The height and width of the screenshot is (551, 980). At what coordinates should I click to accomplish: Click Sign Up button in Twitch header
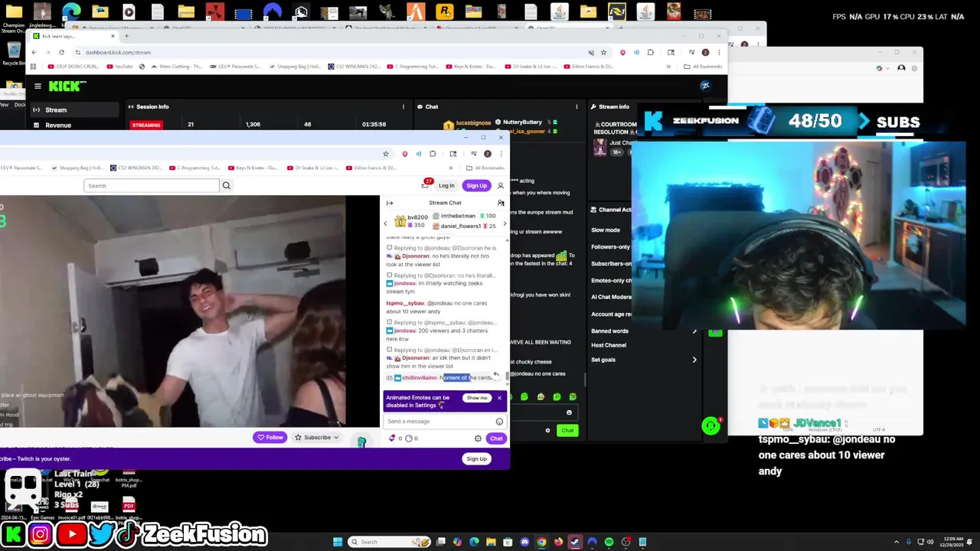pyautogui.click(x=476, y=185)
